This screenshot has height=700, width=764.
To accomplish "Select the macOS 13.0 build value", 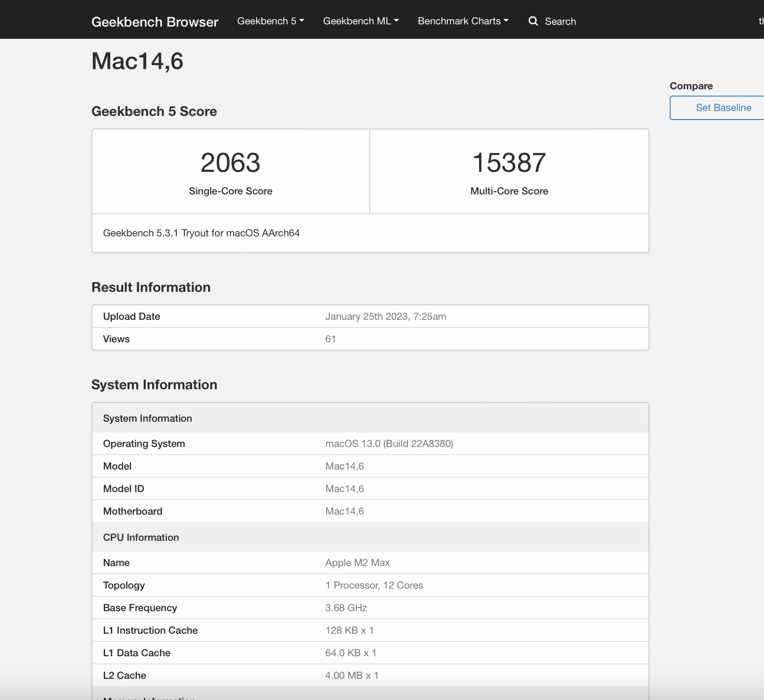I will (390, 444).
